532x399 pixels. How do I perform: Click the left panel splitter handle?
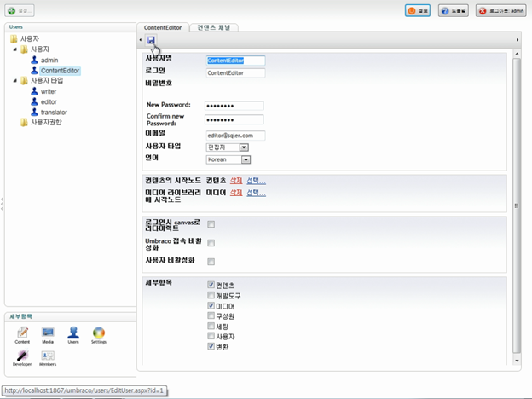pyautogui.click(x=2, y=204)
